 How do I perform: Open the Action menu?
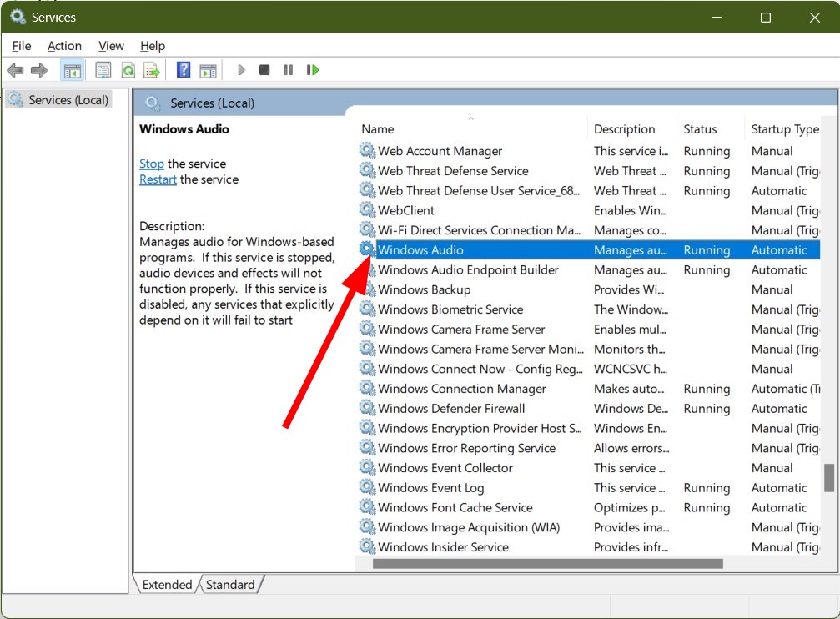click(64, 46)
